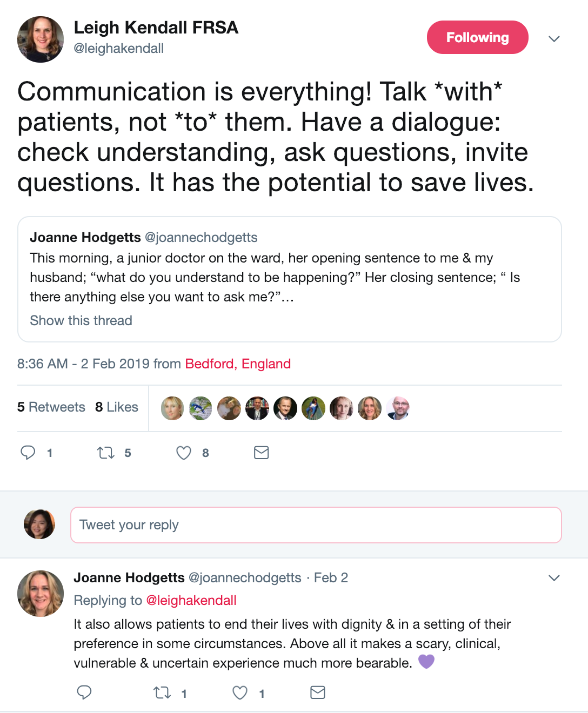This screenshot has width=588, height=713.
Task: Open the @leighakendall mention link
Action: pos(191,600)
